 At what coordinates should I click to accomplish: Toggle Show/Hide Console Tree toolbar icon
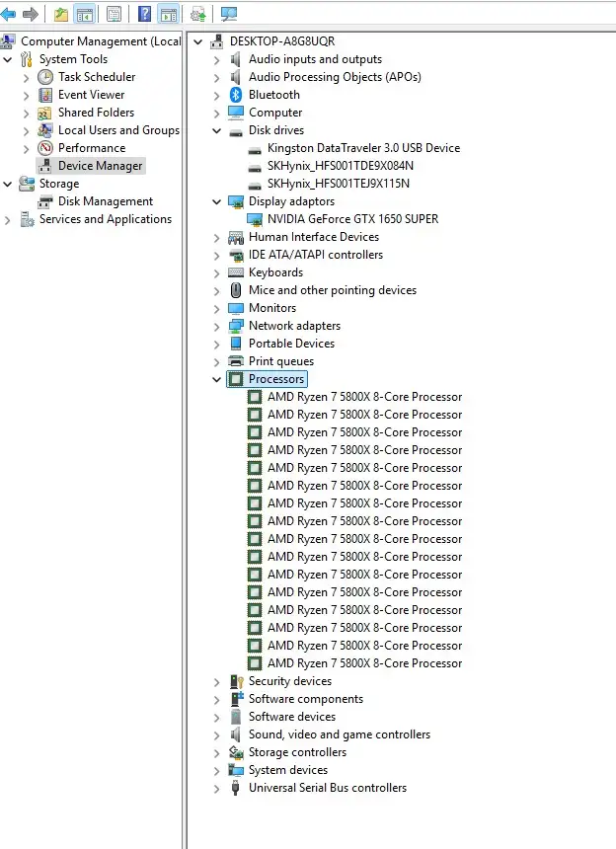point(85,14)
